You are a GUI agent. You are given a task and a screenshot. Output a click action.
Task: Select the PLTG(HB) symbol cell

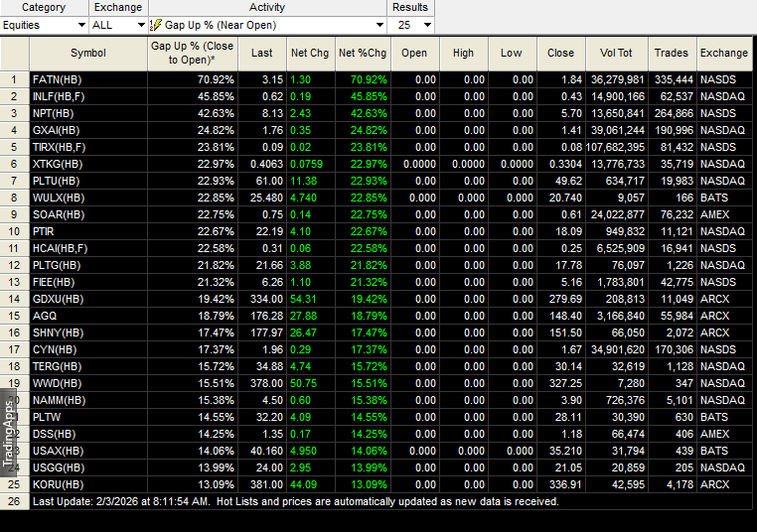tap(88, 265)
